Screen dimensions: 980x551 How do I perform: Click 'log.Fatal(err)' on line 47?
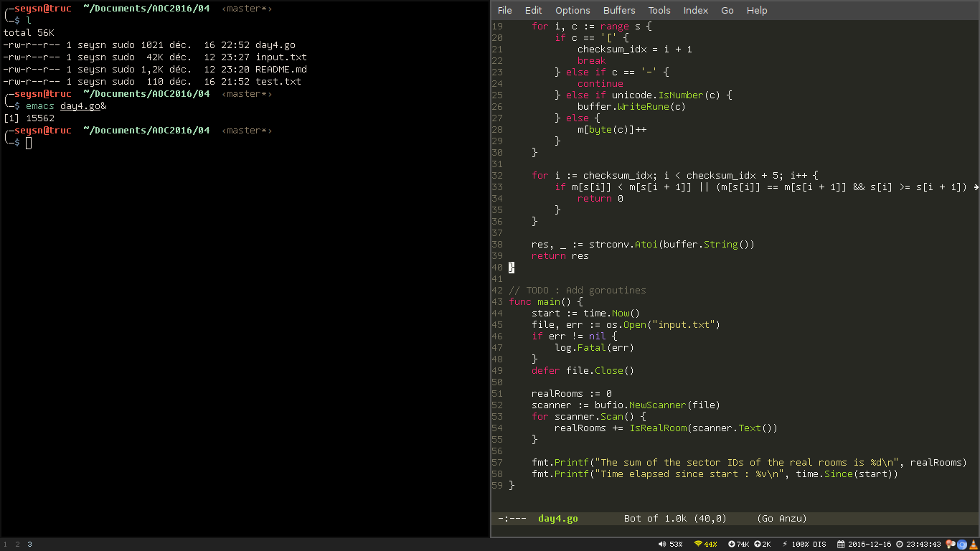pyautogui.click(x=595, y=348)
